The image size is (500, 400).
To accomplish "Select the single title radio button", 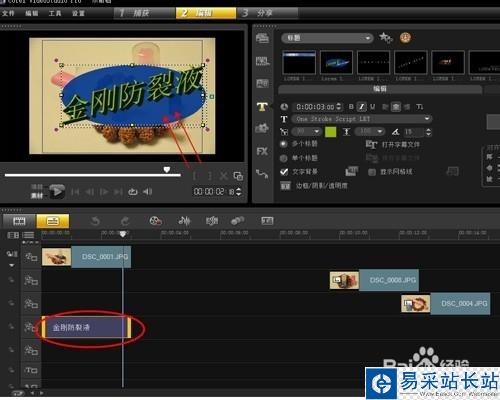I will click(x=284, y=158).
